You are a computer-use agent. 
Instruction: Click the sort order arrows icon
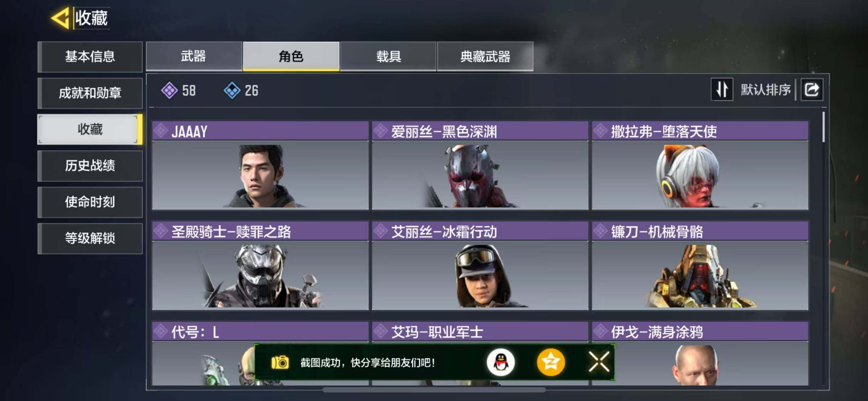click(722, 89)
